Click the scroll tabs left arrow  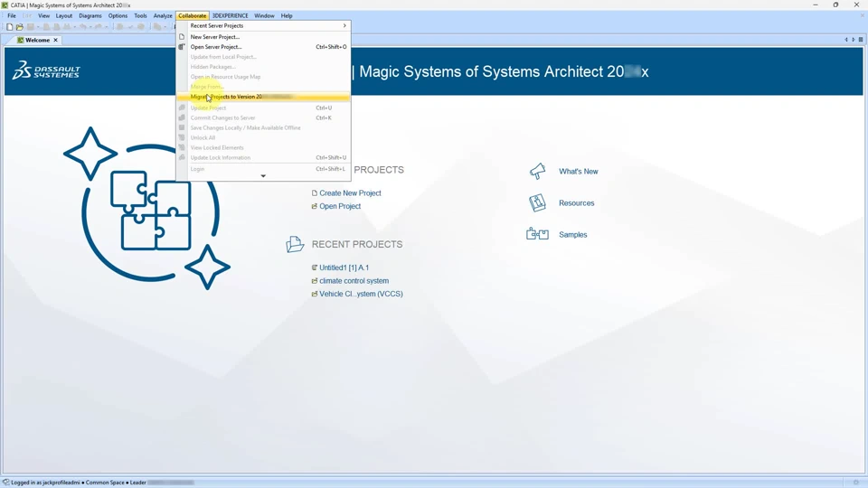point(846,40)
